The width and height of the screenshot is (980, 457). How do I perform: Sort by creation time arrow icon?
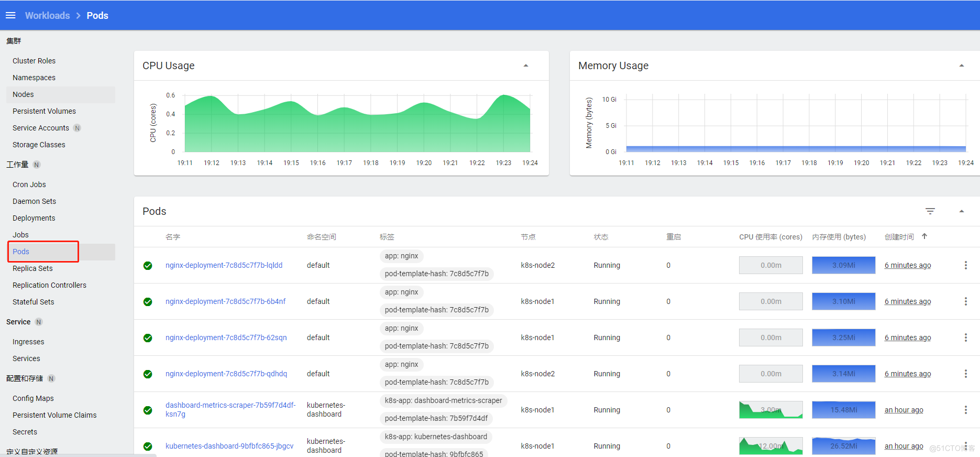click(924, 236)
